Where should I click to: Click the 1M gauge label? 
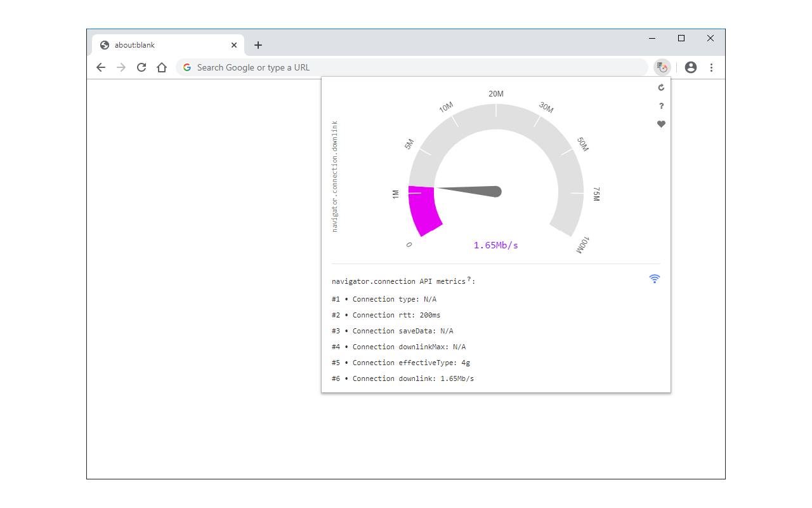(396, 194)
